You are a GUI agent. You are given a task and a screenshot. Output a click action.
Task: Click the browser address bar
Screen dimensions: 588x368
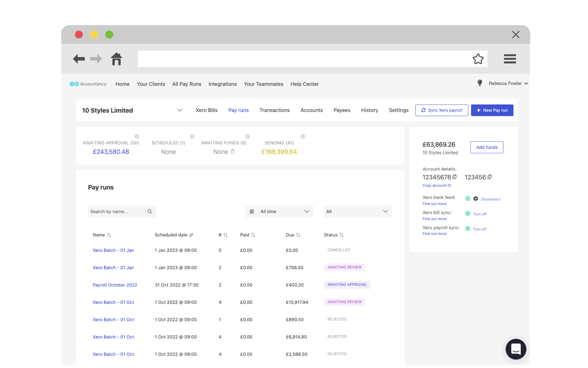click(313, 59)
